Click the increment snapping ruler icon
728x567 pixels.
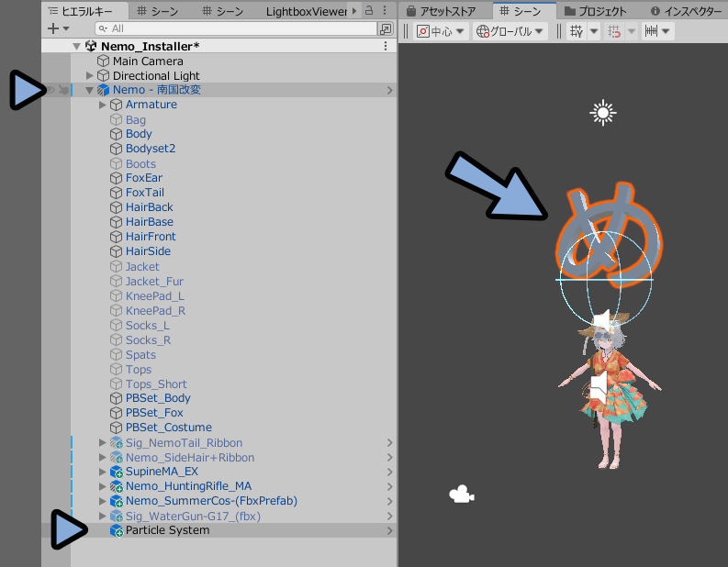pyautogui.click(x=651, y=31)
